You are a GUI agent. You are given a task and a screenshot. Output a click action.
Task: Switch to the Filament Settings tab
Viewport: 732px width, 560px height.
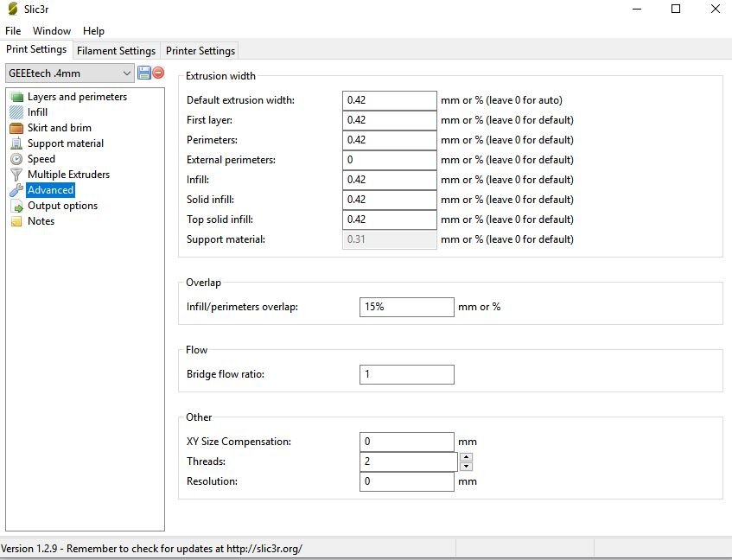tap(116, 50)
